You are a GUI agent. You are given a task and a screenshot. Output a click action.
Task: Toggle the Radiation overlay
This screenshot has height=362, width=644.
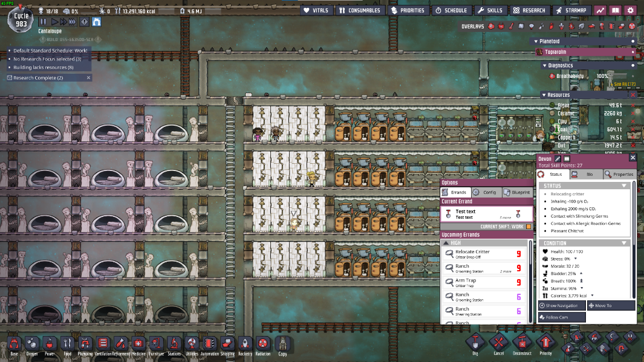click(x=632, y=26)
